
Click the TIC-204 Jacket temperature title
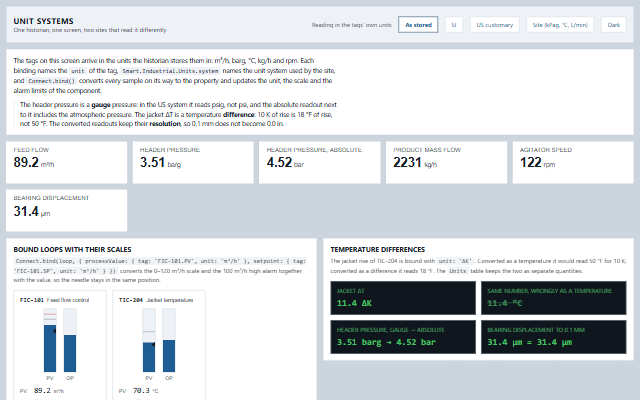[156, 300]
